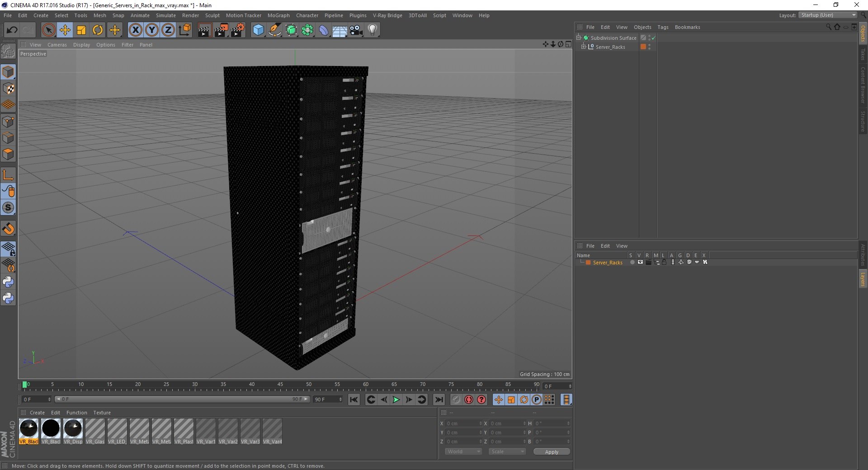Add a Camera object
This screenshot has width=868, height=470.
[356, 30]
